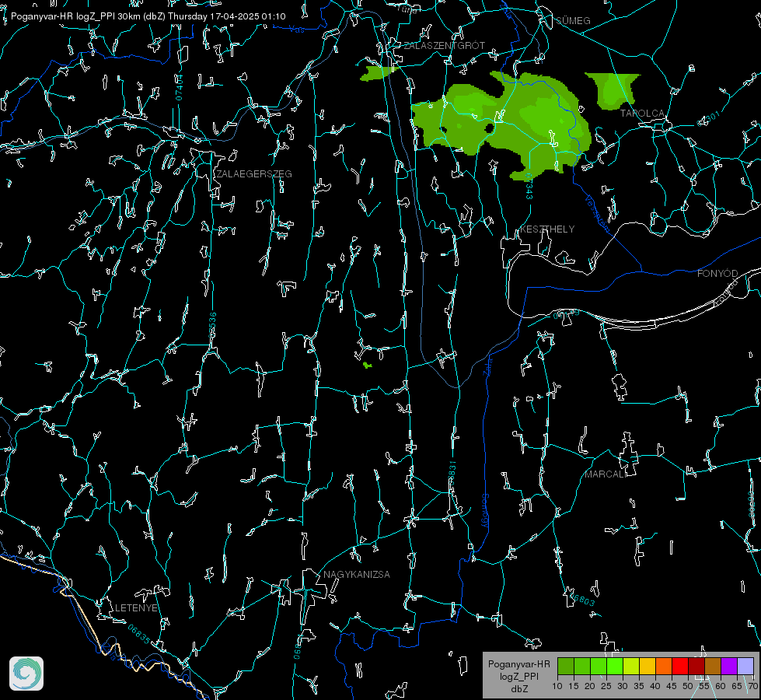
Task: Click the Veszprém county label
Action: point(597,213)
